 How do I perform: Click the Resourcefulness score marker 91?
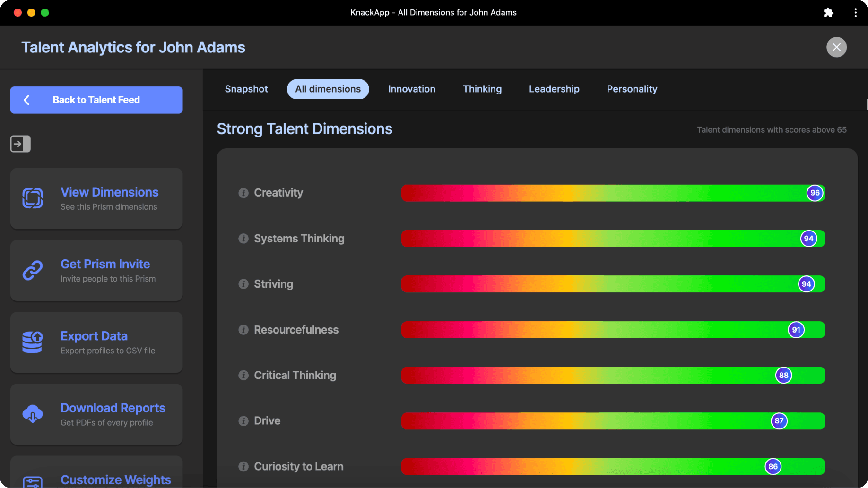796,330
